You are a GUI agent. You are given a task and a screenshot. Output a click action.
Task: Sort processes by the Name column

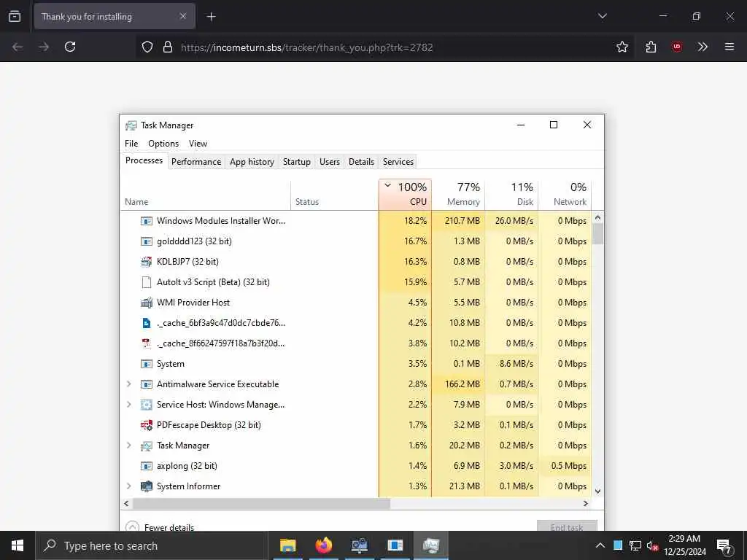pyautogui.click(x=205, y=195)
